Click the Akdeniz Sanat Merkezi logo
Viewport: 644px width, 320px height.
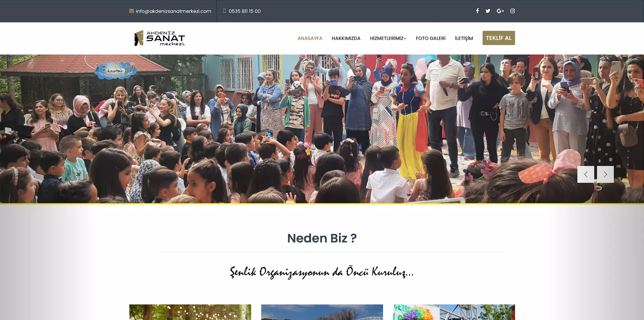[159, 38]
